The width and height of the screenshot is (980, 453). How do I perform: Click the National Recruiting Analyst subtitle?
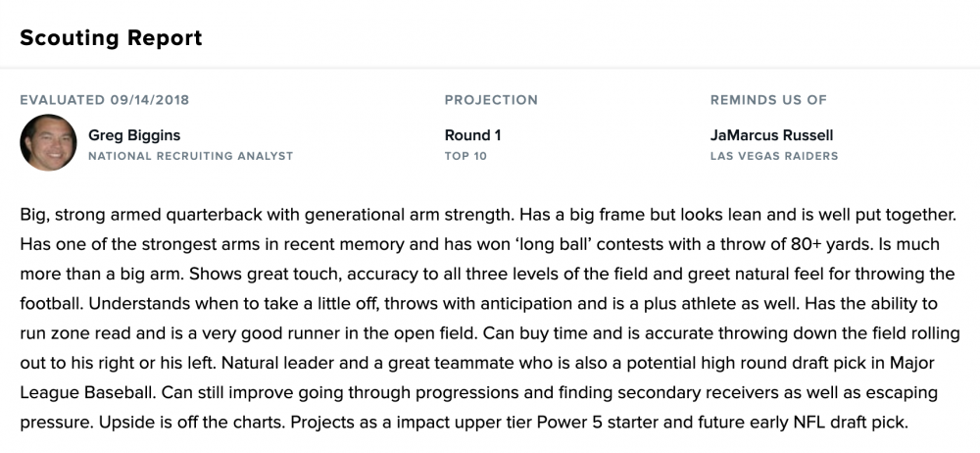coord(190,156)
